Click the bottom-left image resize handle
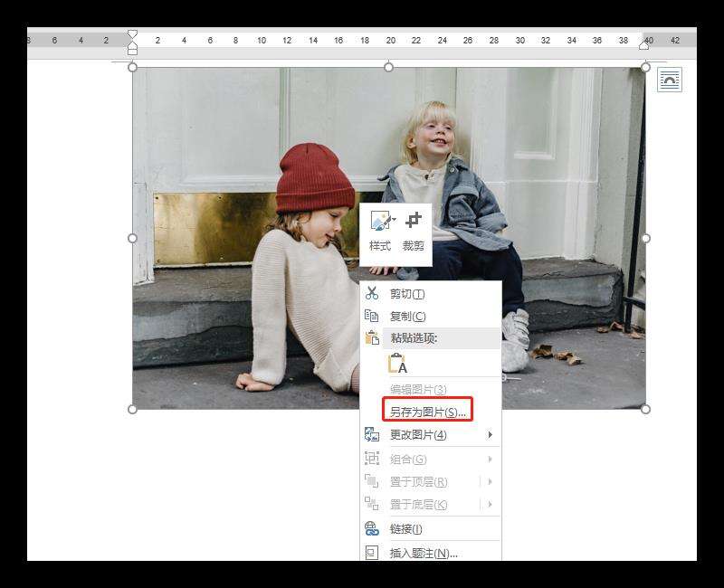724x588 pixels. (132, 410)
